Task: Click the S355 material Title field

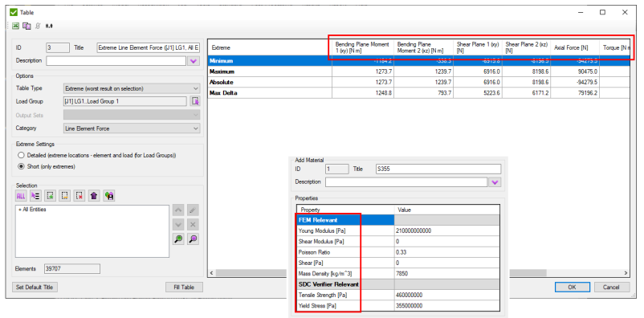Action: [x=438, y=169]
